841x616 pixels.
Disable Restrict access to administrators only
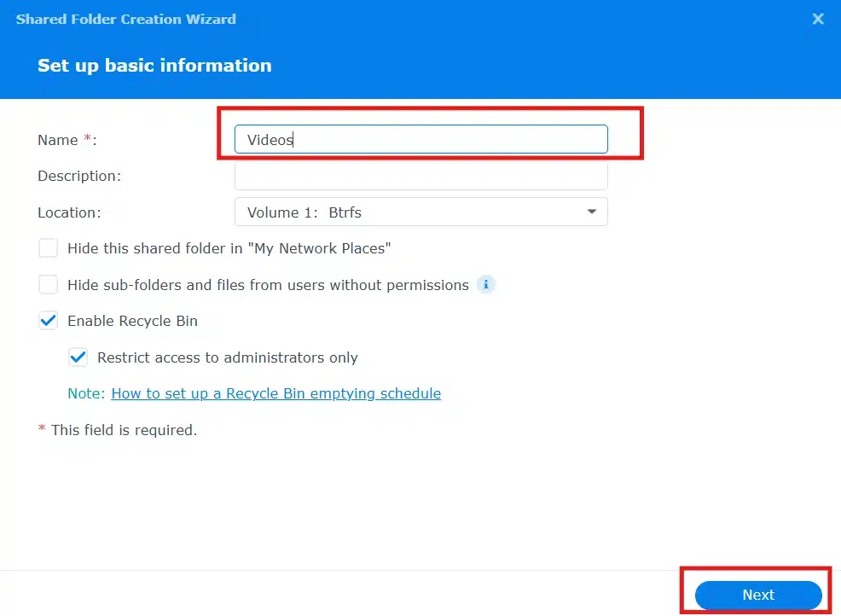[78, 357]
